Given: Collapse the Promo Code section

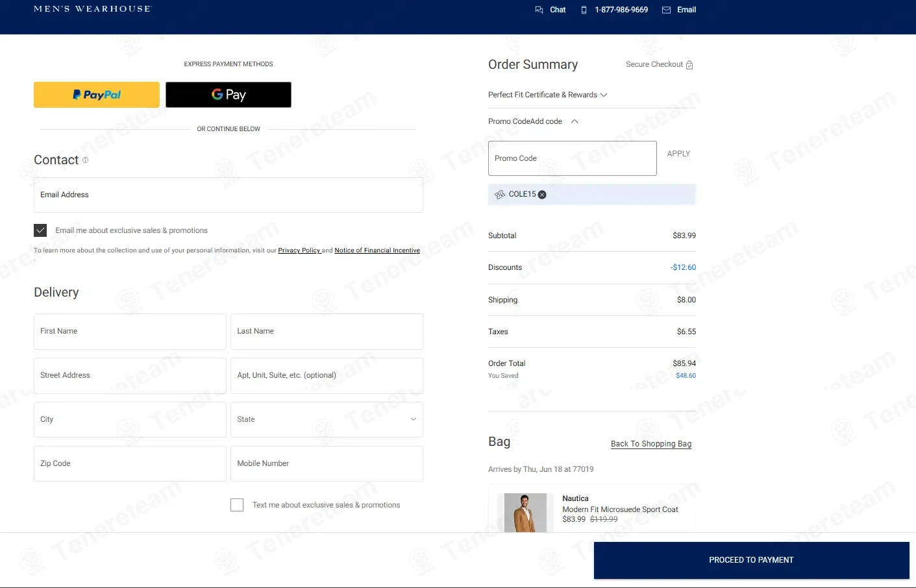Looking at the screenshot, I should [574, 121].
